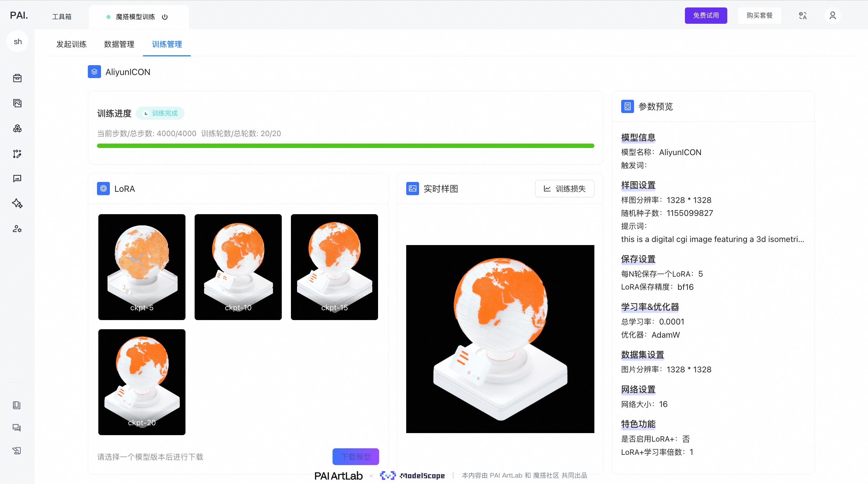The image size is (868, 484).
Task: Click the feedback chat bubbles icon
Action: pos(17,428)
